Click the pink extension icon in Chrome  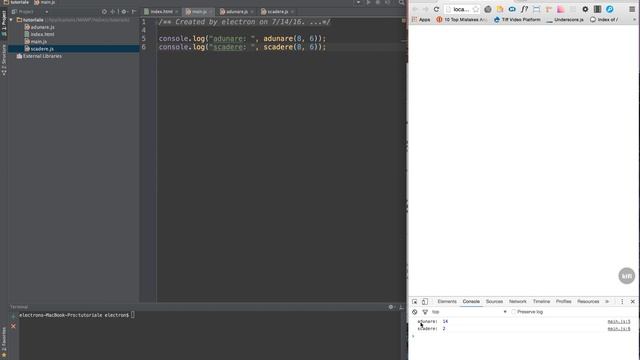[561, 9]
